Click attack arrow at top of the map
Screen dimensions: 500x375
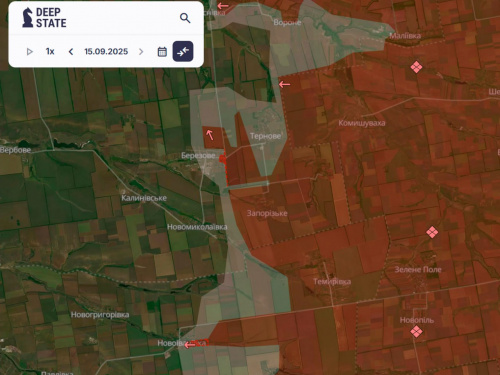point(223,6)
